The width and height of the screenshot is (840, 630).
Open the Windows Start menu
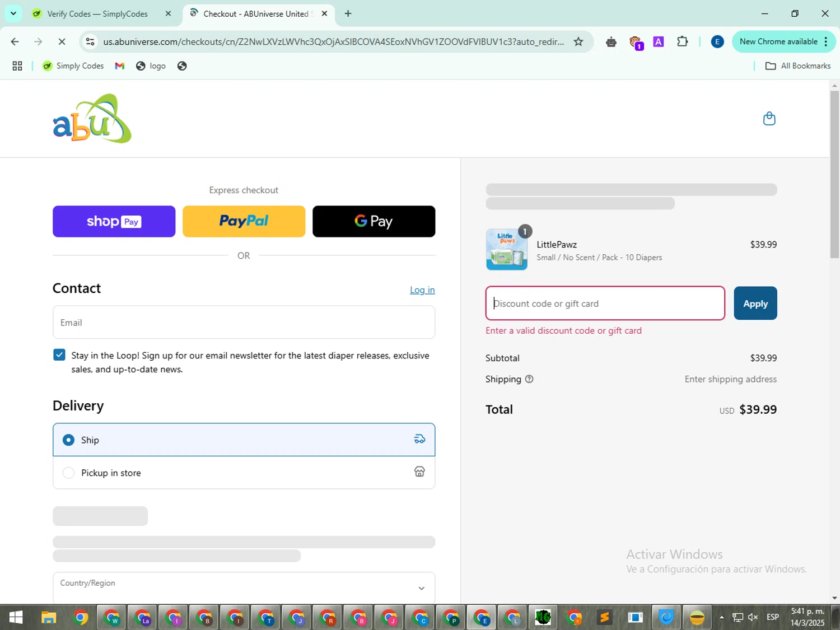(16, 617)
